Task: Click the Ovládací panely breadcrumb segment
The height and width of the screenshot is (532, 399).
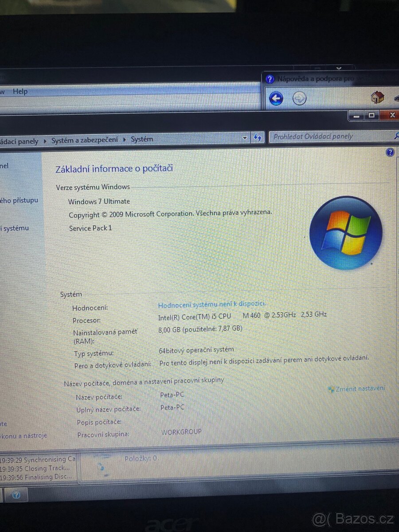Action: coord(20,141)
